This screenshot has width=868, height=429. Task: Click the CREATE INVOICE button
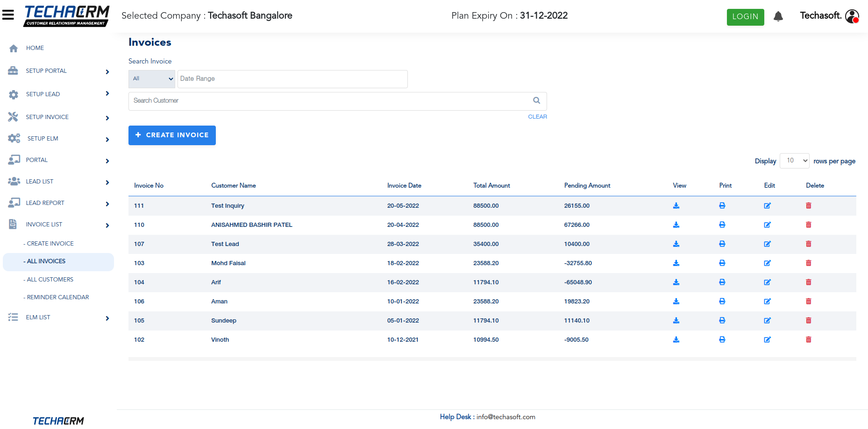[172, 135]
